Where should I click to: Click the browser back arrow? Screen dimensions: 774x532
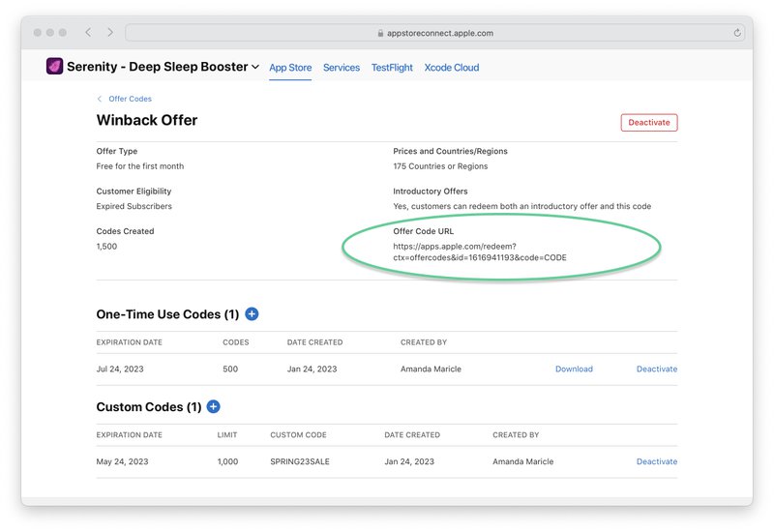88,33
